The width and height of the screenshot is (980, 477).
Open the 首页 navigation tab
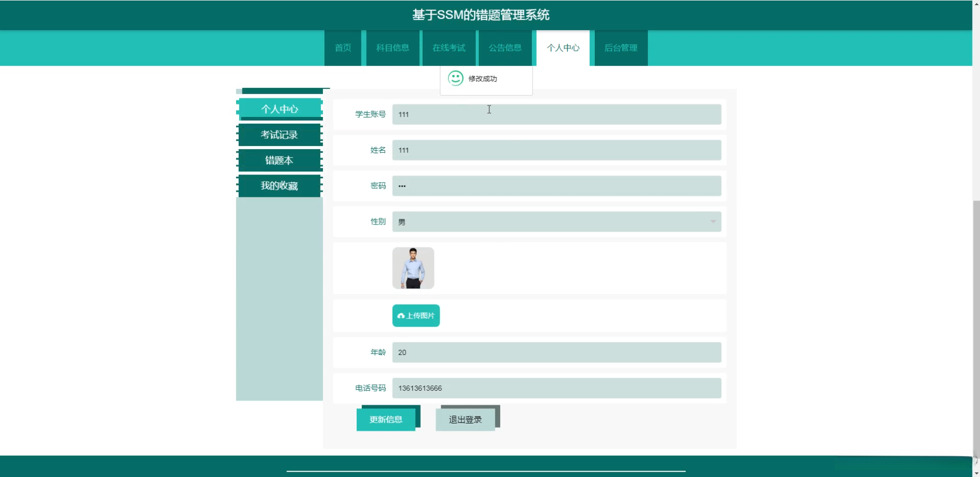pos(343,48)
